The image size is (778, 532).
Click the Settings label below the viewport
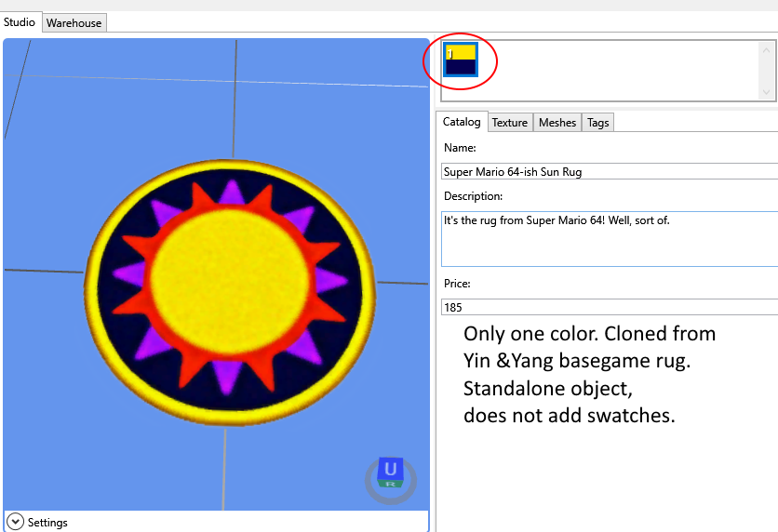click(x=47, y=523)
